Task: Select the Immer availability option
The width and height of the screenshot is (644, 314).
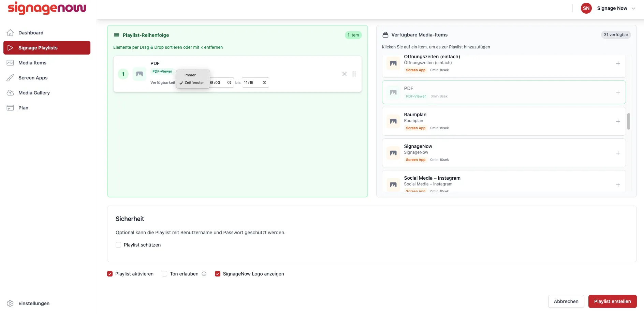Action: point(193,75)
